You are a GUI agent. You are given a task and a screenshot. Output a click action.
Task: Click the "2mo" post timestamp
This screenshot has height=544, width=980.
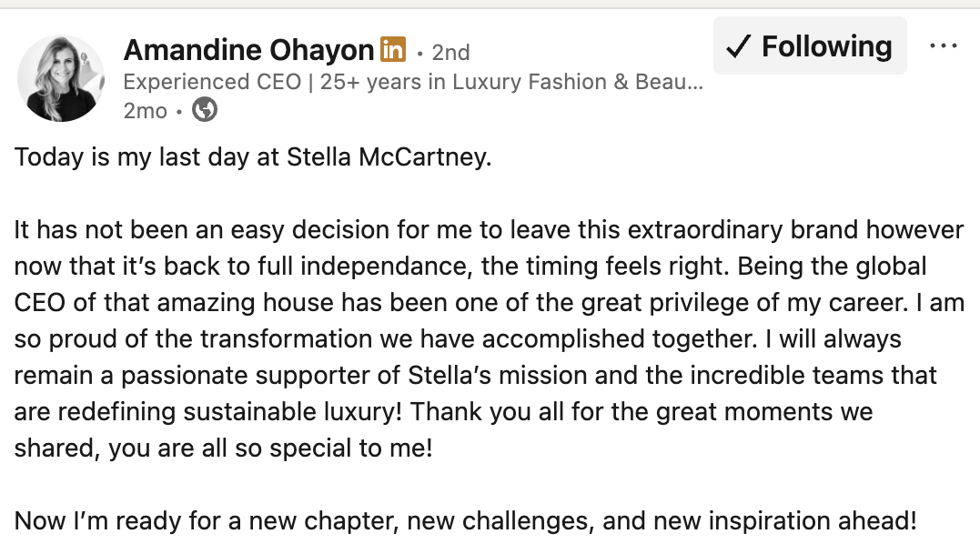point(145,111)
